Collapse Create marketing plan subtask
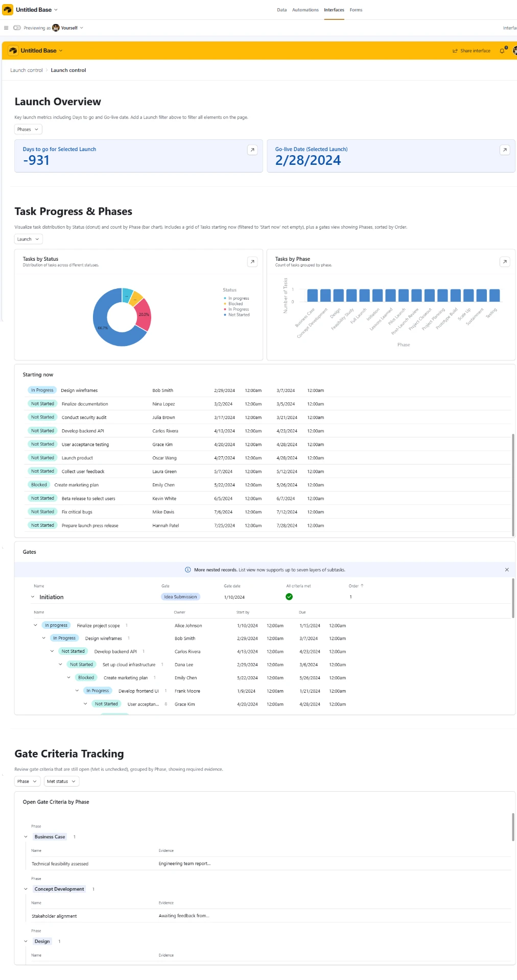517x980 pixels. (x=68, y=677)
